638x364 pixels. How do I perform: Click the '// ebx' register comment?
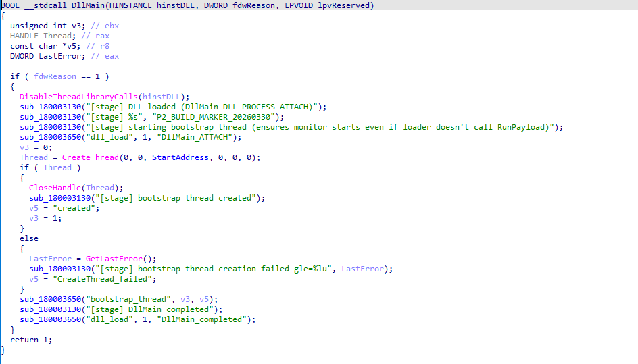(105, 26)
